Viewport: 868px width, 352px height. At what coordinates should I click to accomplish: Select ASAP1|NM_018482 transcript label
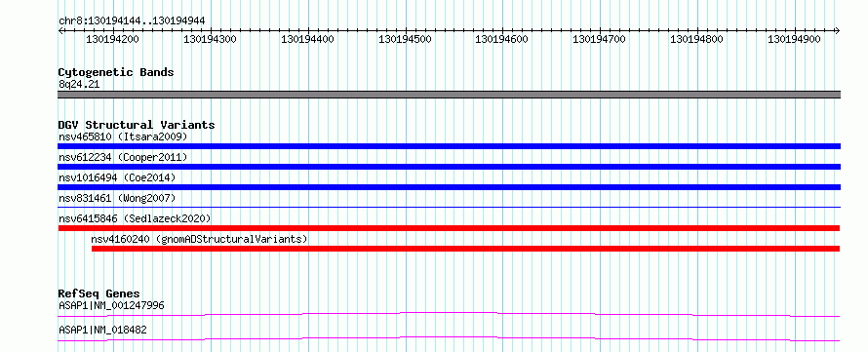coord(102,330)
